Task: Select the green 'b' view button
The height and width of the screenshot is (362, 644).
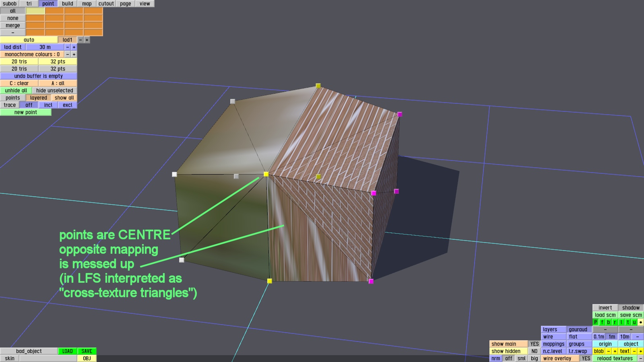Action: tap(609, 322)
